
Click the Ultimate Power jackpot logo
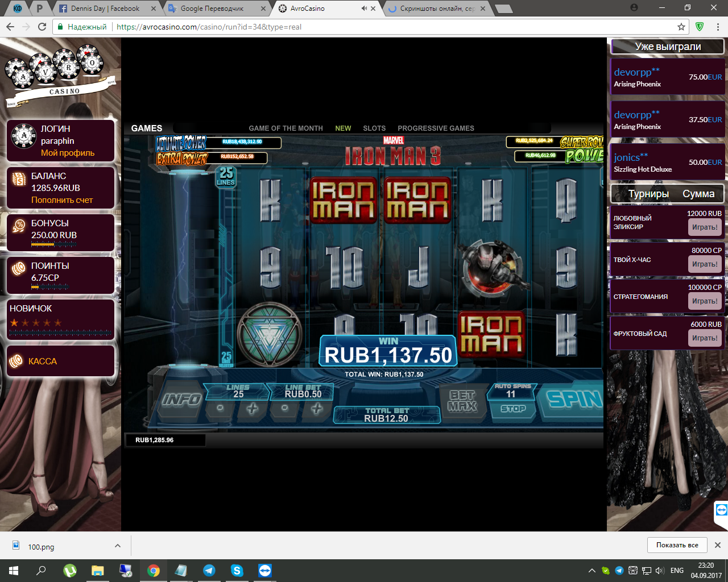point(181,143)
